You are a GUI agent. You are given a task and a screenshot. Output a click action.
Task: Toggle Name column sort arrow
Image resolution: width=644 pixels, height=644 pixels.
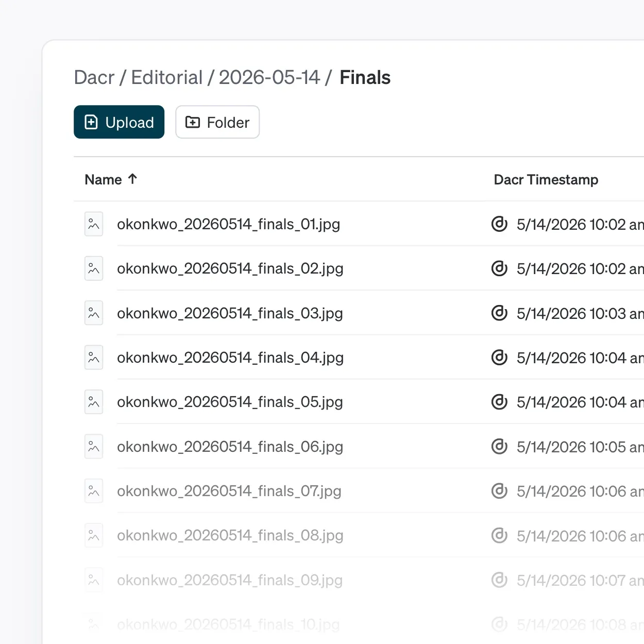point(132,179)
